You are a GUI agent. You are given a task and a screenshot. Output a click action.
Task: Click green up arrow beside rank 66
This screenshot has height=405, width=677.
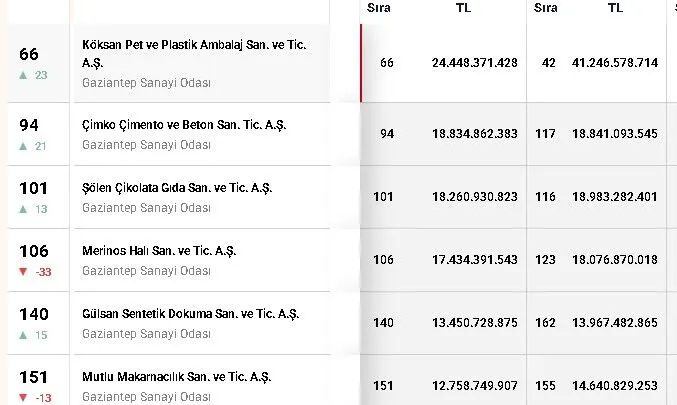24,75
